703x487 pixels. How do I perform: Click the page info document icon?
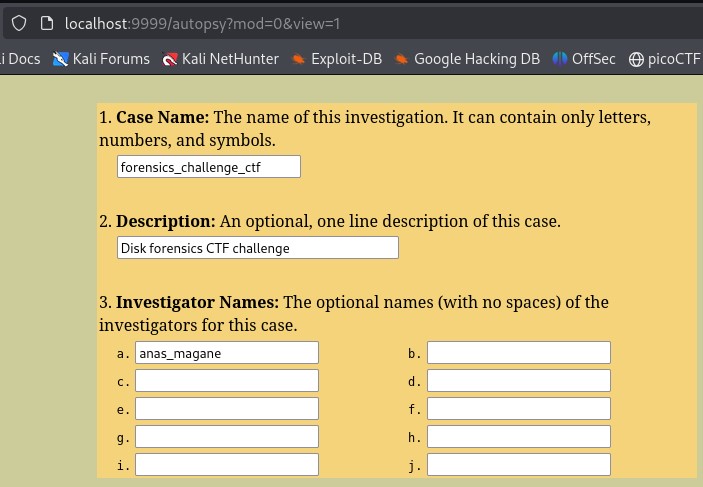pos(47,23)
